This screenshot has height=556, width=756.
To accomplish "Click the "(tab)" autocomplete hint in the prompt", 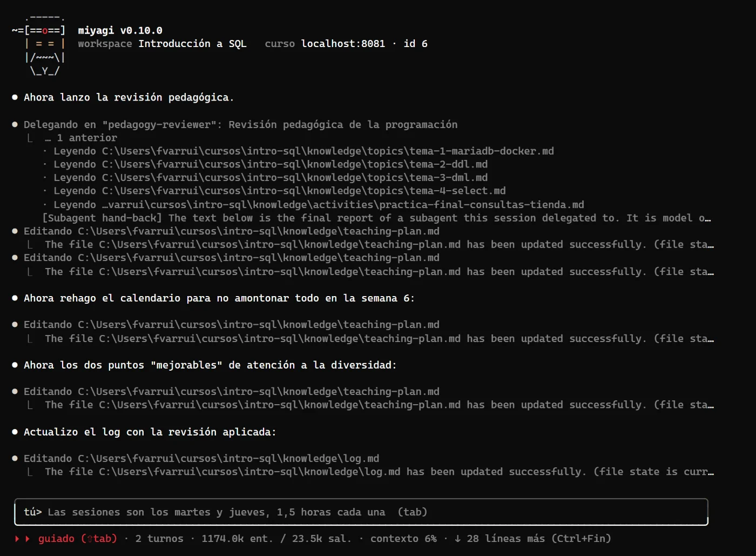I will [412, 512].
